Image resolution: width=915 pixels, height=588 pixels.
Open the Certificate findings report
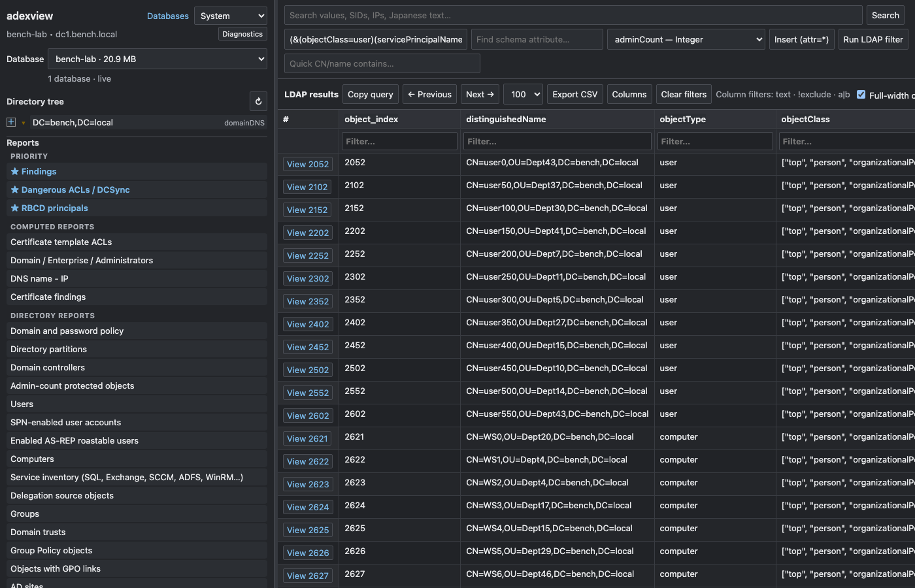[137, 297]
